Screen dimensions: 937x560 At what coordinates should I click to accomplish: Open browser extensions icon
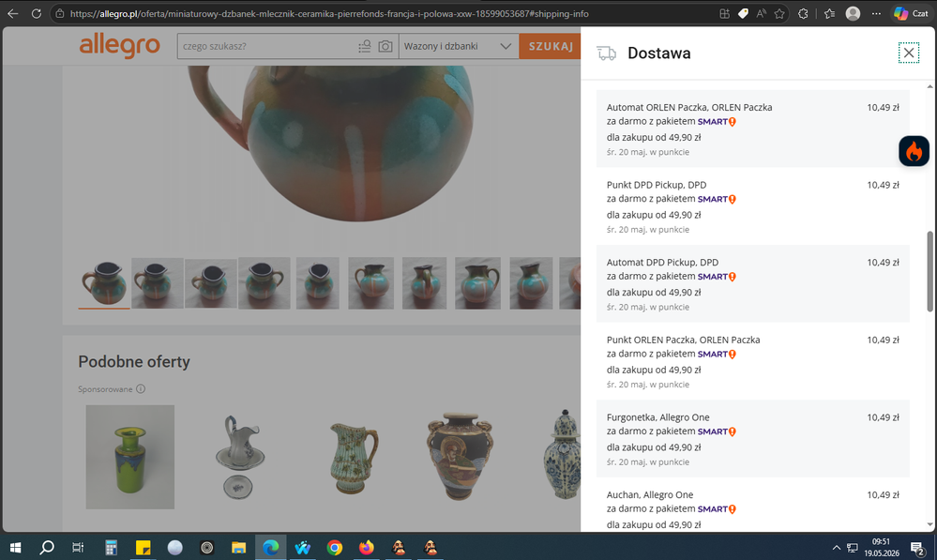click(x=803, y=13)
